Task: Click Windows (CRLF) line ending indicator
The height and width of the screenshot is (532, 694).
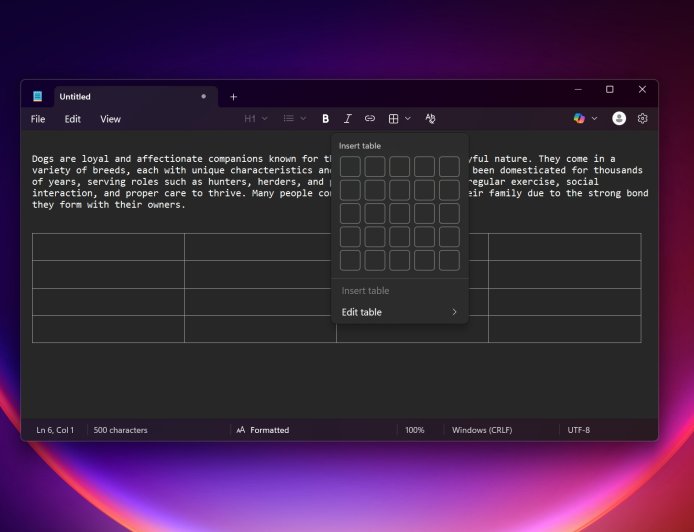Action: 482,430
